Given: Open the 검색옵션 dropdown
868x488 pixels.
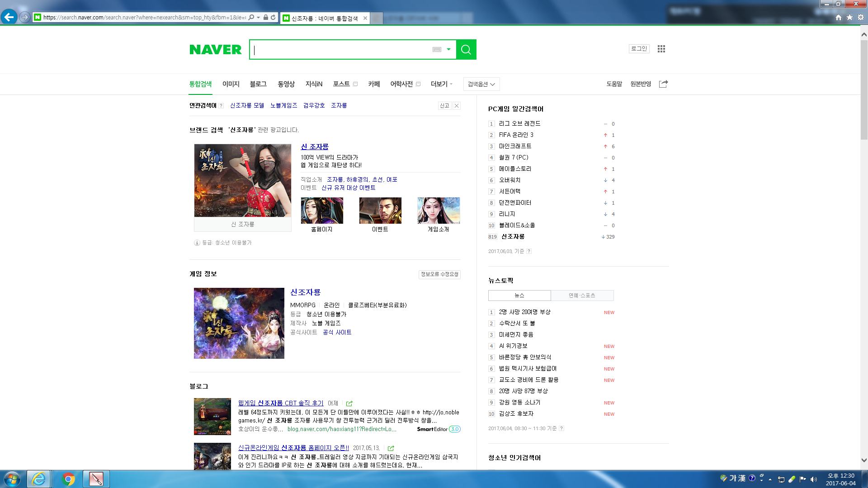Looking at the screenshot, I should point(481,84).
